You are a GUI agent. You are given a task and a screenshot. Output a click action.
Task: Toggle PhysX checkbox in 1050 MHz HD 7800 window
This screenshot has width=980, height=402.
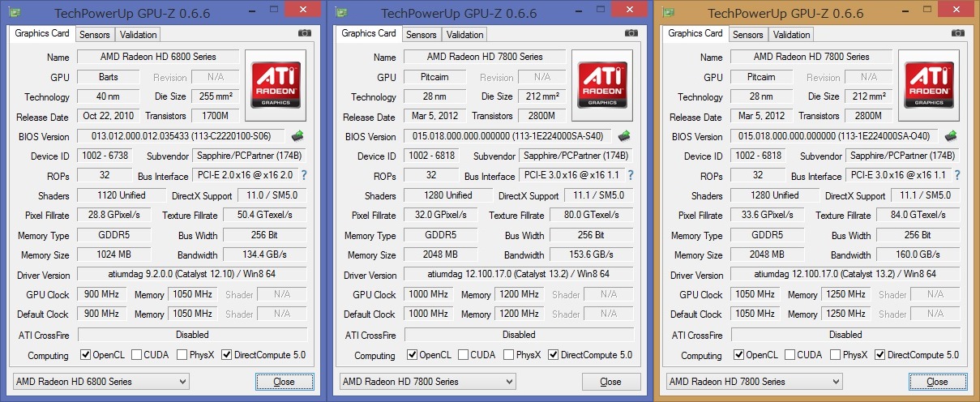click(835, 355)
